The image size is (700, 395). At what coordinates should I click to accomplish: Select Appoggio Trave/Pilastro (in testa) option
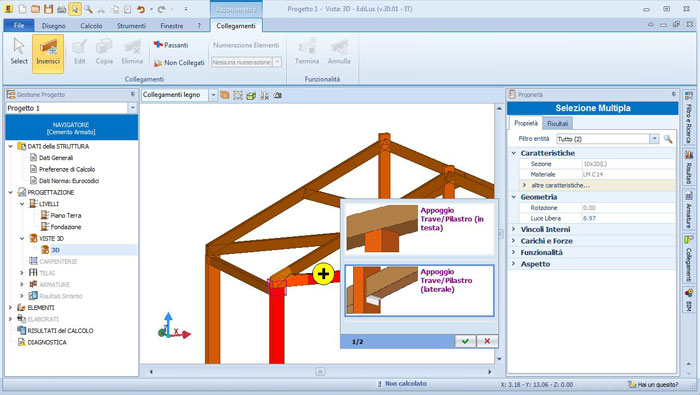pyautogui.click(x=419, y=229)
